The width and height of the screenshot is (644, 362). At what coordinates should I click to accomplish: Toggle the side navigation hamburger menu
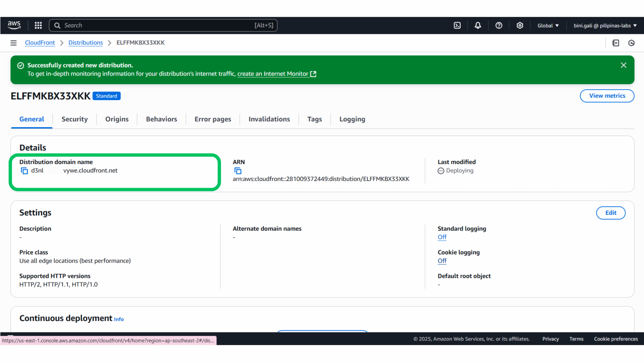(14, 43)
